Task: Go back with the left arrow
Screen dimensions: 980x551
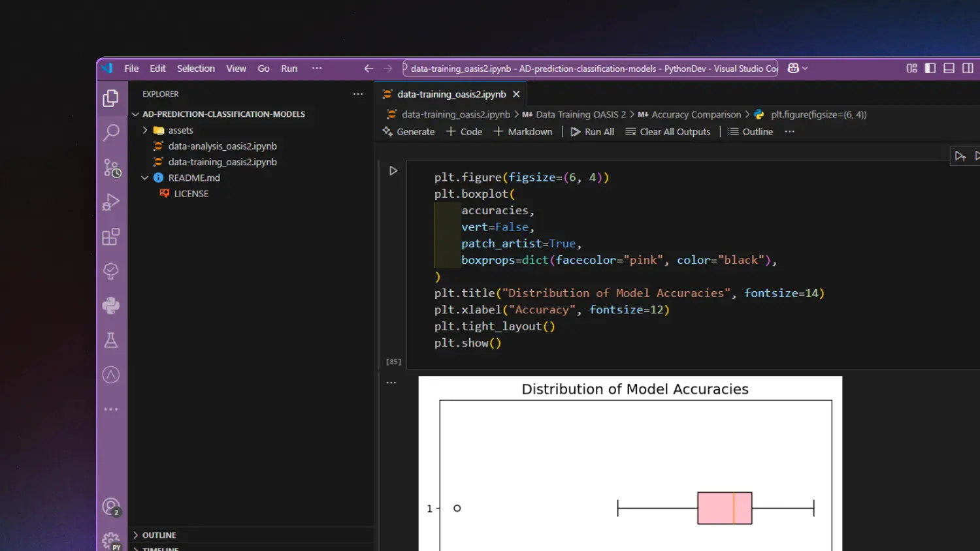Action: tap(368, 68)
